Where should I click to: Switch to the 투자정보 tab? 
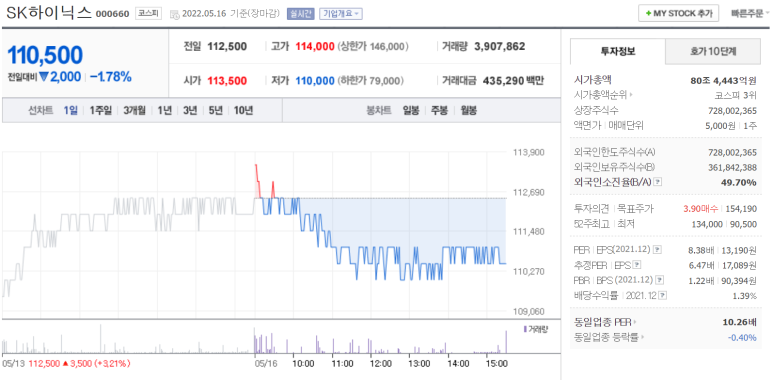(x=618, y=51)
